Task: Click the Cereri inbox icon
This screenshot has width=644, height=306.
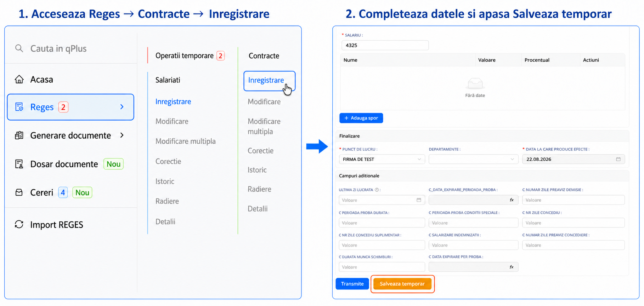Action: click(x=19, y=192)
